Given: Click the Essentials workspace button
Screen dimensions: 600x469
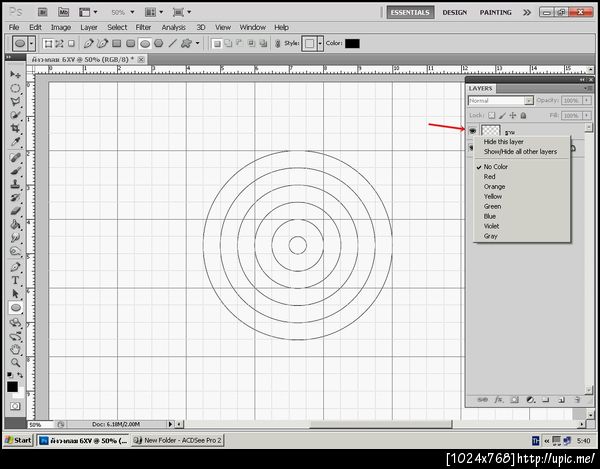Looking at the screenshot, I should (x=410, y=12).
